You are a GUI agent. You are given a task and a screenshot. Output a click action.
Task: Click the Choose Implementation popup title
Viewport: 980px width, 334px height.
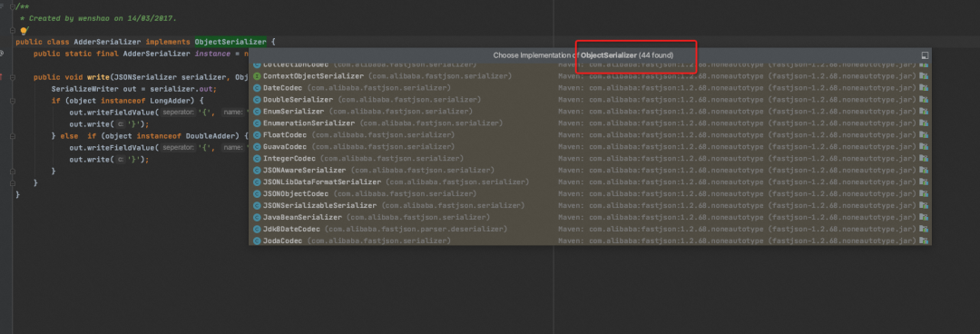tap(583, 55)
